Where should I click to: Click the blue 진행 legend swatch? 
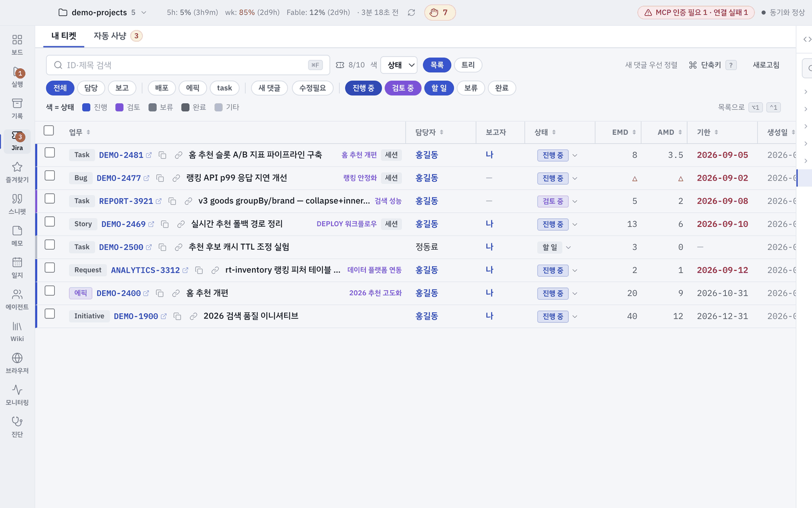(x=86, y=107)
